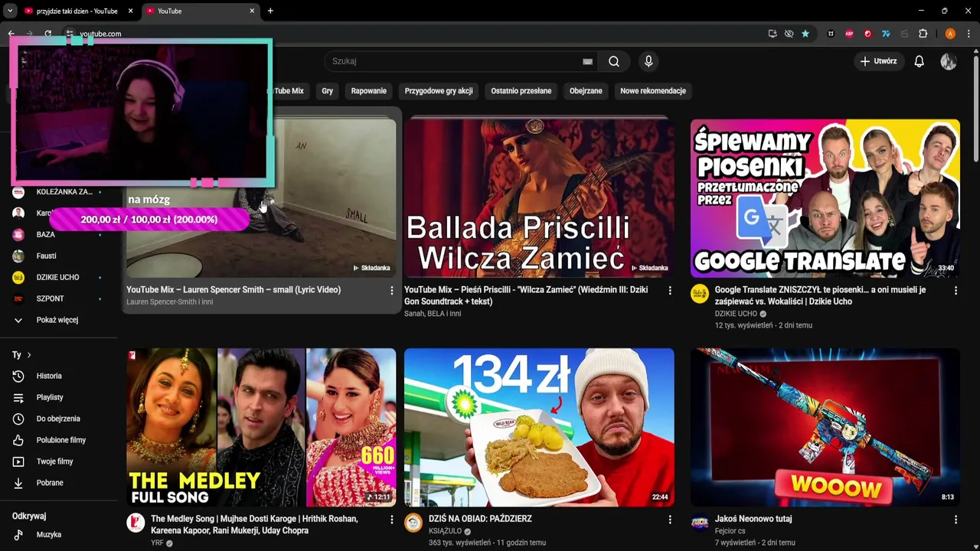980x551 pixels.
Task: Select the Obejrzane filter chip
Action: [x=586, y=90]
